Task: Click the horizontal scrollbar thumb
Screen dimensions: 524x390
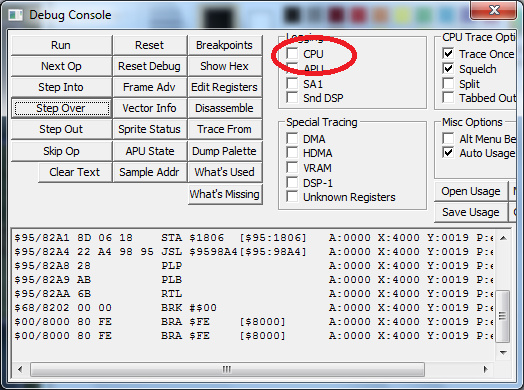Action: (227, 369)
